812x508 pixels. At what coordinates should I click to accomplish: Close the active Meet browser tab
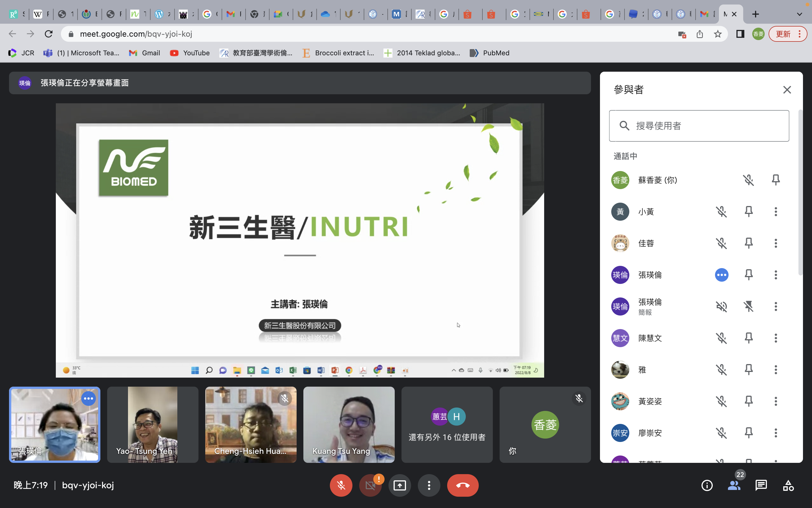(734, 14)
